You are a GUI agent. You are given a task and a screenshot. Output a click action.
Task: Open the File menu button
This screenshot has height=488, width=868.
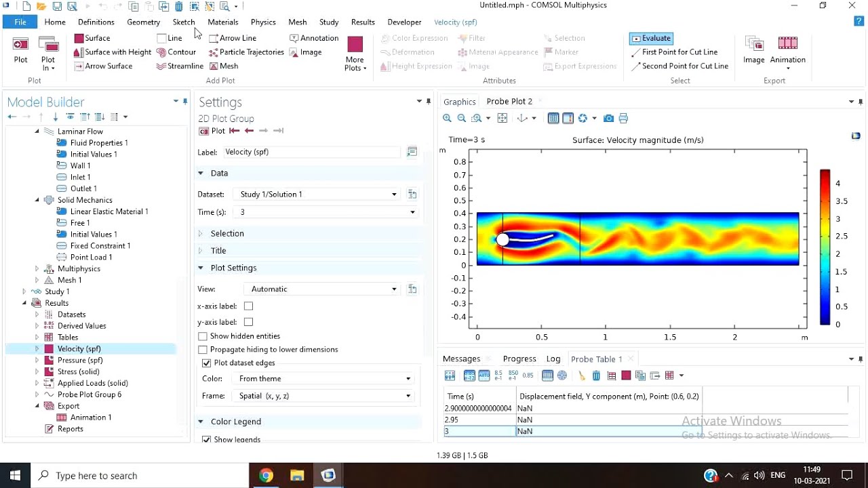click(20, 22)
